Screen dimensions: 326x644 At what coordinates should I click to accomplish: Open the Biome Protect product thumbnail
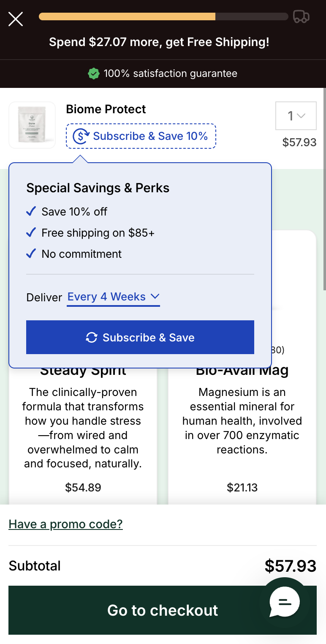coord(32,125)
